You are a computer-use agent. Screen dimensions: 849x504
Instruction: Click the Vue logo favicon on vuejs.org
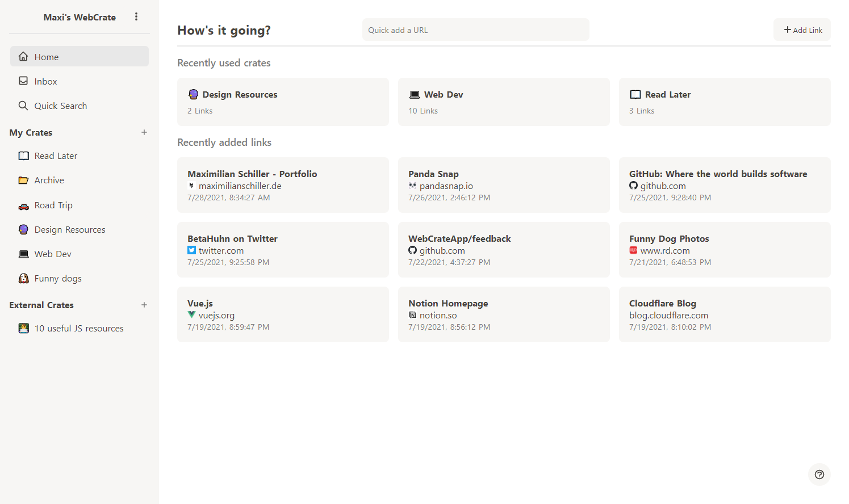(x=191, y=314)
